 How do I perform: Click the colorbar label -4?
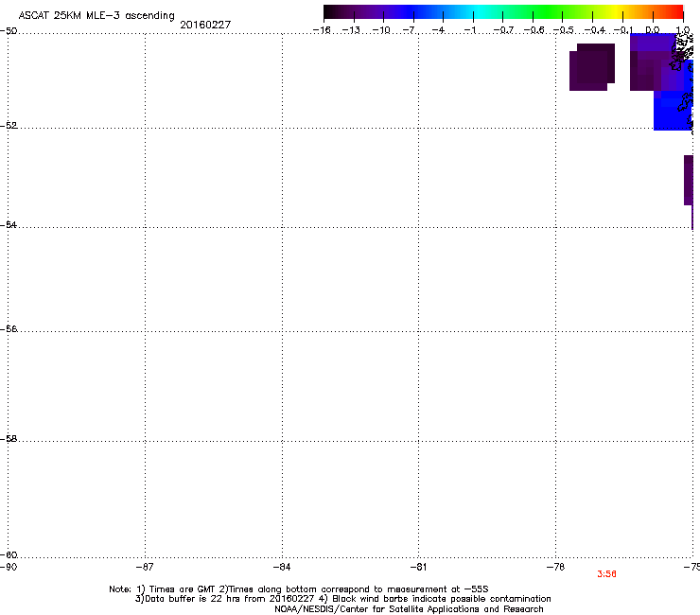(438, 30)
